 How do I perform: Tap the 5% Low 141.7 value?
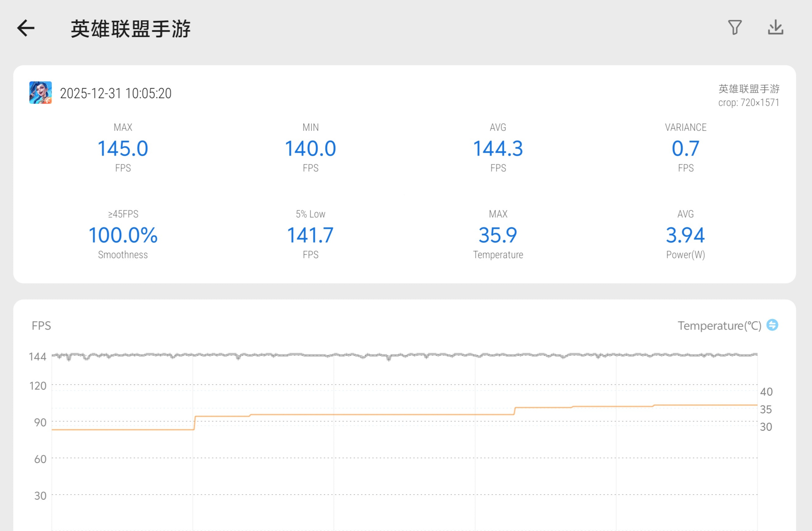(310, 235)
